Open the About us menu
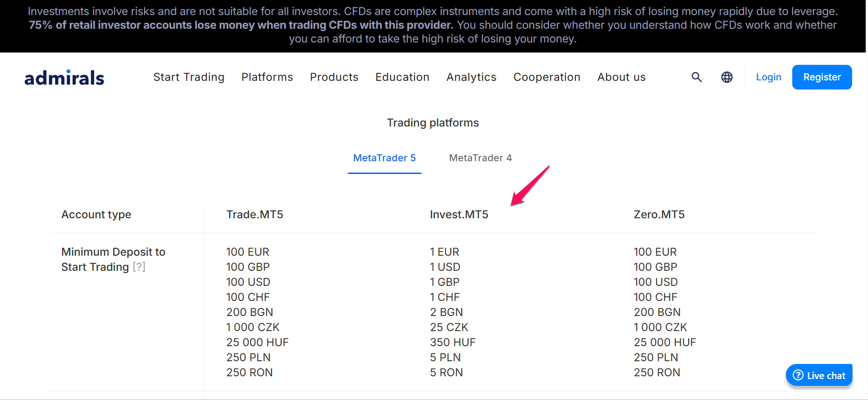Screen dimensions: 868x400 coord(622,77)
